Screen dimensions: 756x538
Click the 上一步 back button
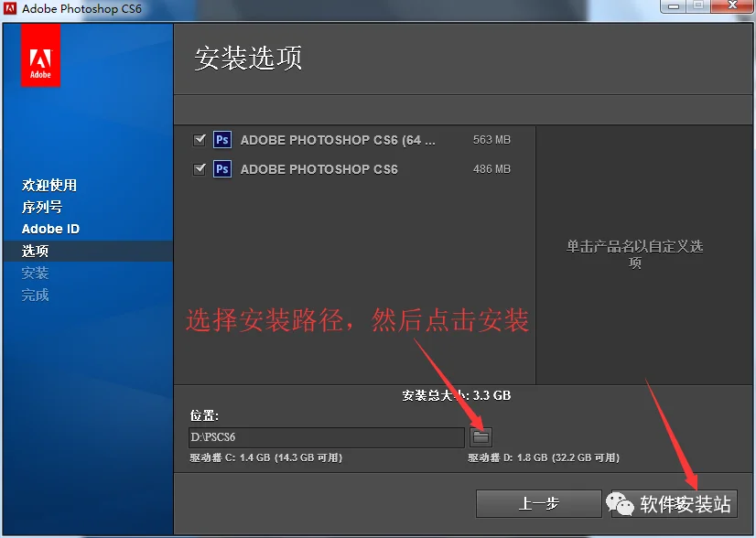(x=538, y=504)
